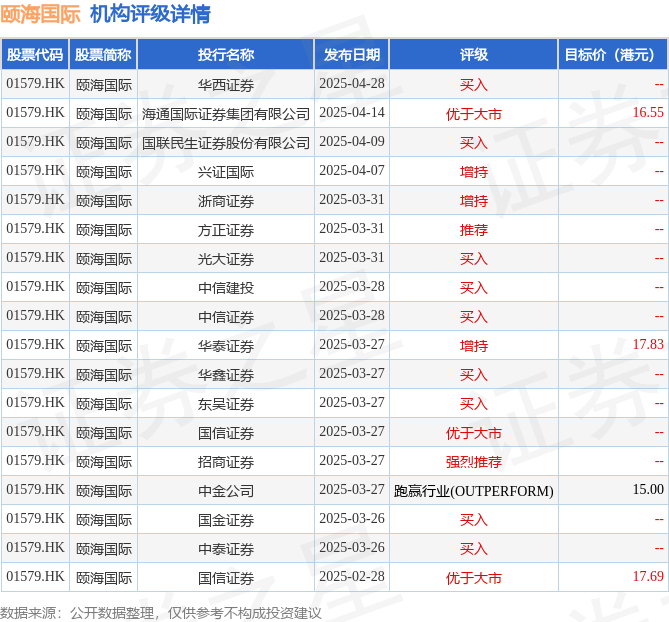The image size is (669, 622).
Task: Click the 2025-04-28 date cell
Action: 352,84
